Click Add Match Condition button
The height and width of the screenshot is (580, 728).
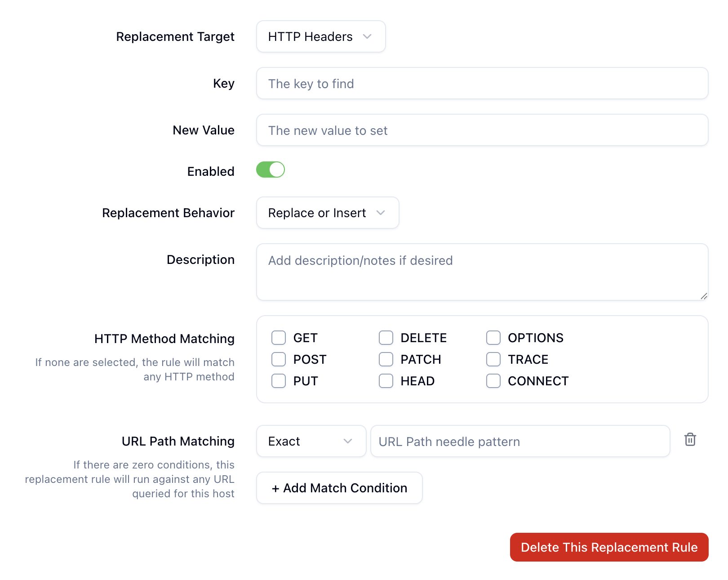[x=339, y=488]
